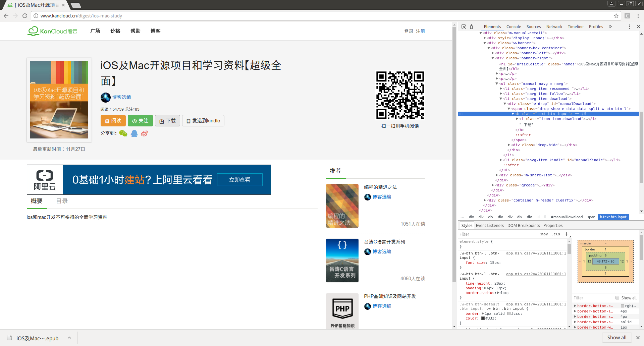Click the browser forward arrow
Screen dimensions: 644x346
15,16
